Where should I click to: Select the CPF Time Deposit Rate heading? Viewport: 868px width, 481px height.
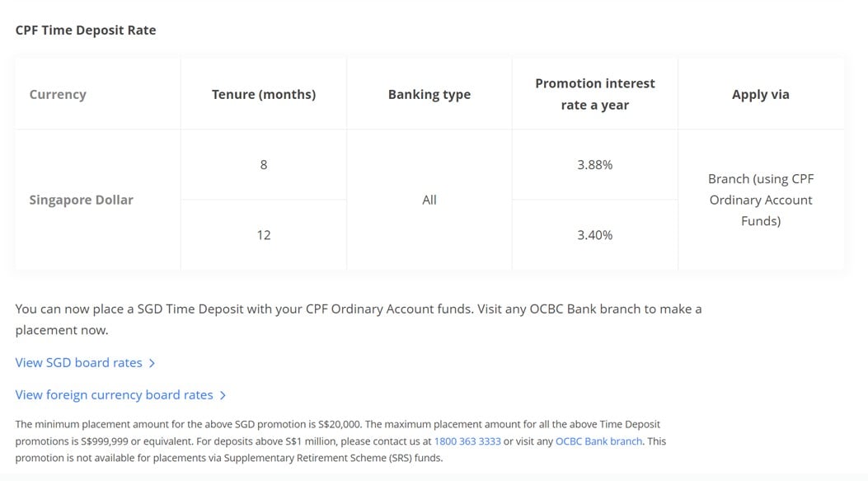(x=86, y=31)
